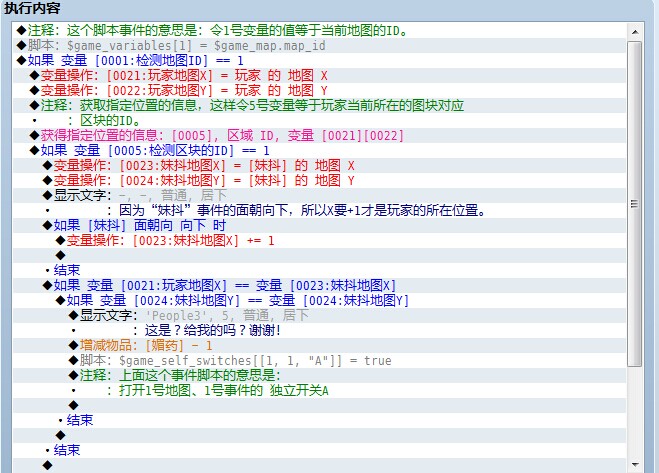Select script line $game_variables[1] = $game_map.map_id
The image size is (659, 473).
[x=319, y=45]
